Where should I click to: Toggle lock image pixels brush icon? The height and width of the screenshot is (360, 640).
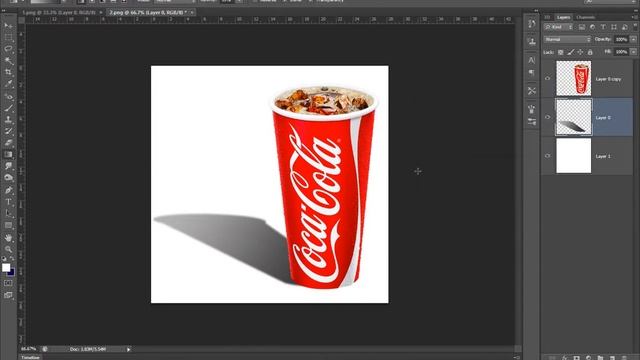click(570, 52)
